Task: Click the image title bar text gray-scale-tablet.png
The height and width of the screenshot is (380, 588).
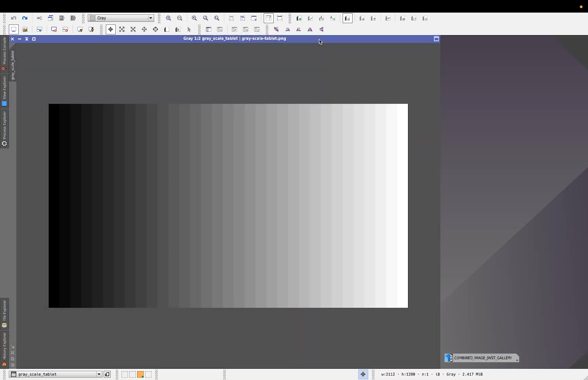Action: tap(264, 38)
